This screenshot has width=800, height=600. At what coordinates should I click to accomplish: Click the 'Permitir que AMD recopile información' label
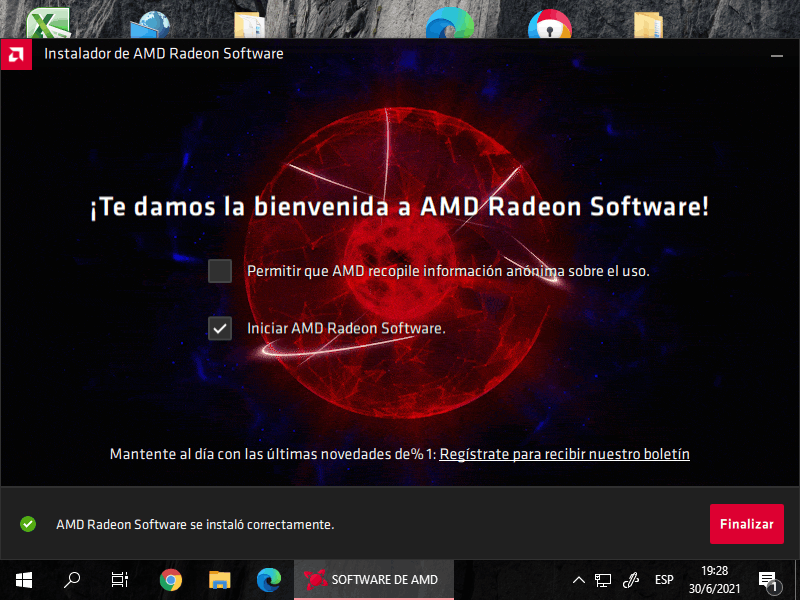click(x=448, y=271)
